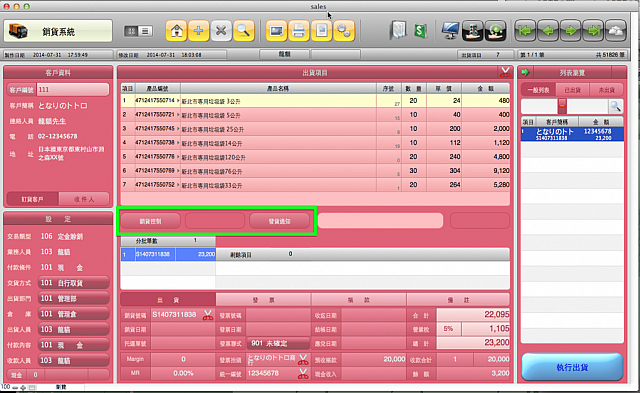Viewport: 640px width, 393px height.
Task: Add a new record with the plus icon
Action: click(x=199, y=31)
